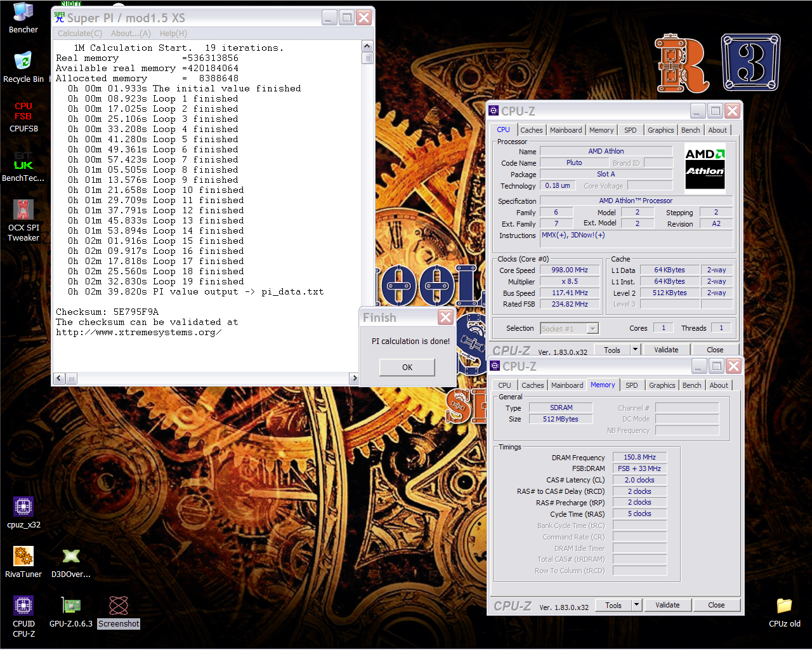The width and height of the screenshot is (812, 650).
Task: Click the Super PI title bar icon
Action: pos(60,18)
